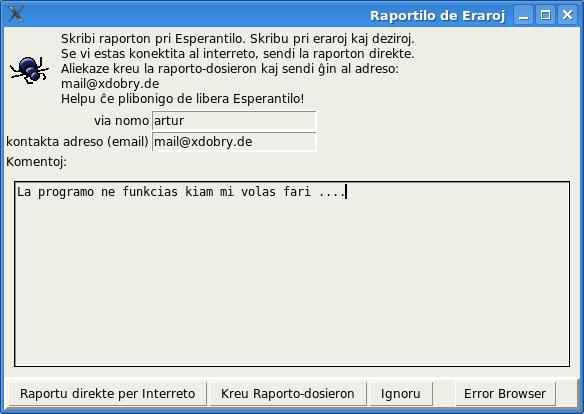Click the 'Komentoj:' label

[36, 162]
